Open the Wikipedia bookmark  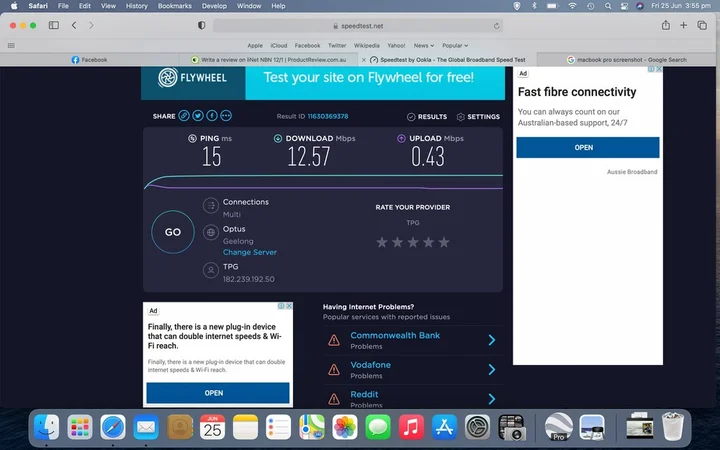pyautogui.click(x=366, y=45)
